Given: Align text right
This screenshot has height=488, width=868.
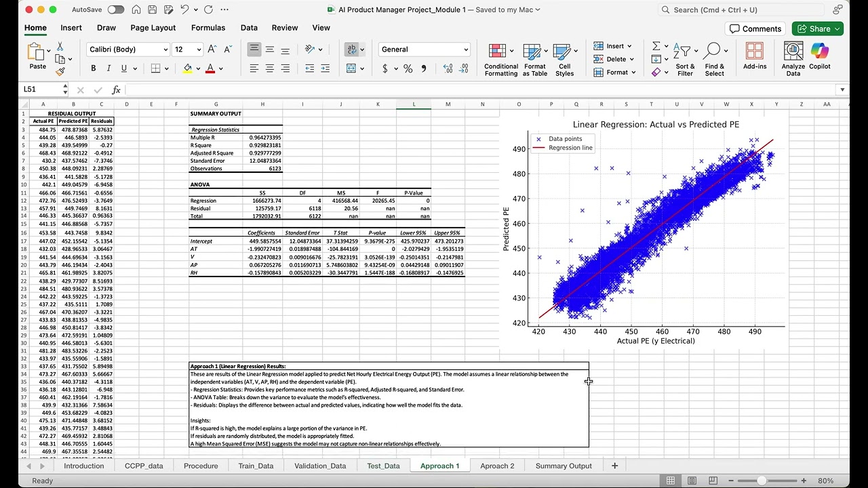Looking at the screenshot, I should pos(285,68).
